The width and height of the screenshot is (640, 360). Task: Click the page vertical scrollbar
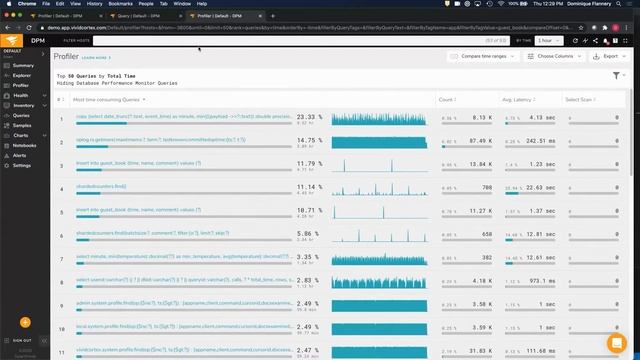pos(631,133)
